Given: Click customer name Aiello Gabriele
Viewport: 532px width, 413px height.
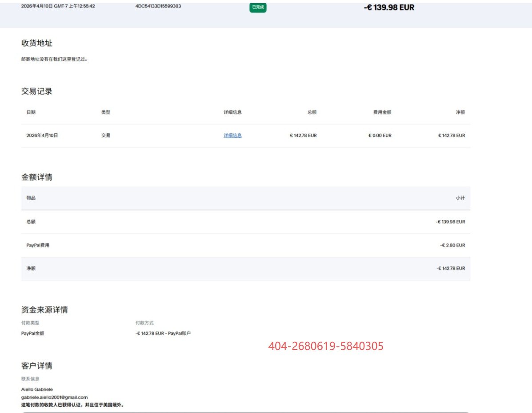Looking at the screenshot, I should click(x=37, y=389).
